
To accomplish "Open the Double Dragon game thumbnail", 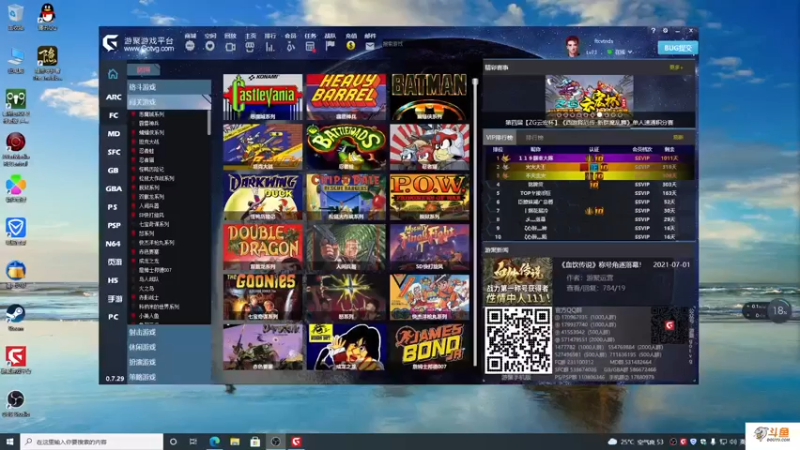I will pyautogui.click(x=263, y=247).
